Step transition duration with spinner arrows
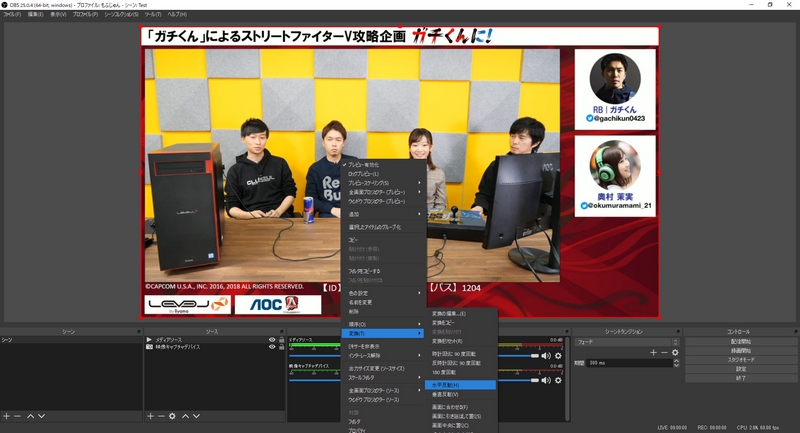Screen dimensions: 800x433 pyautogui.click(x=677, y=363)
